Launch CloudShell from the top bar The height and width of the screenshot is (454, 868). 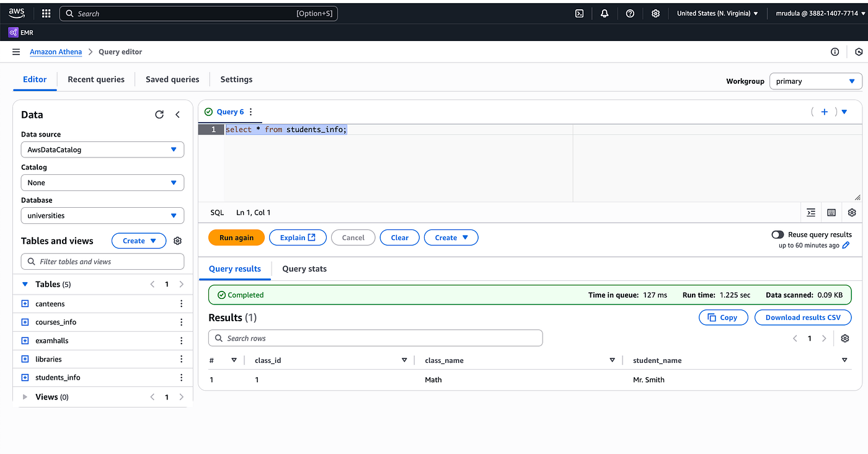tap(580, 13)
